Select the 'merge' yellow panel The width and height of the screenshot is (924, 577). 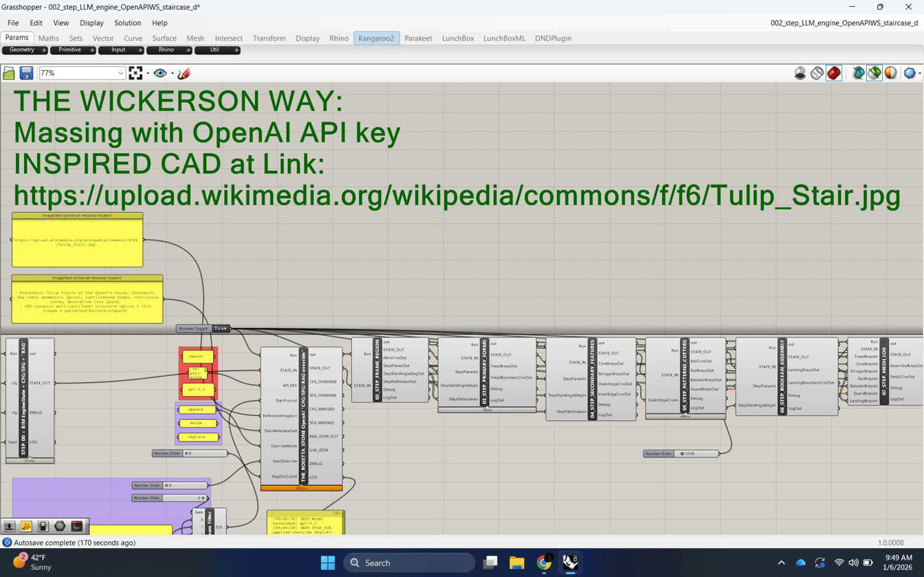[197, 423]
